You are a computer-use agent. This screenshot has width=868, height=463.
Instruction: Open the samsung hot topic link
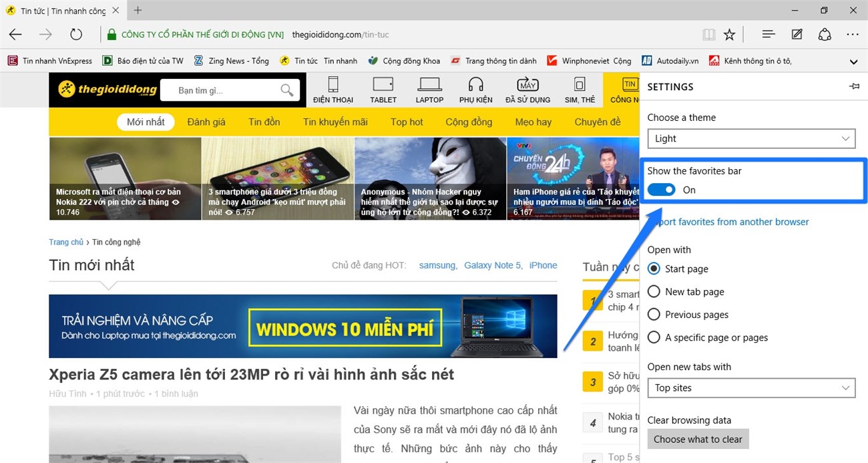point(437,265)
